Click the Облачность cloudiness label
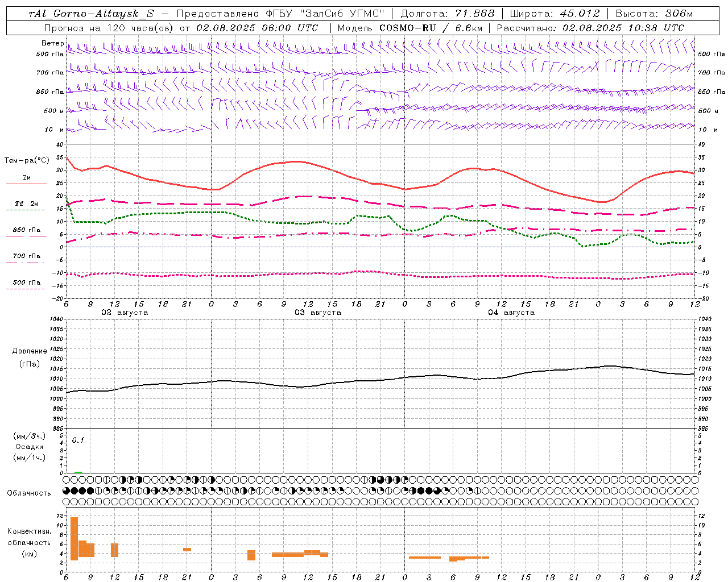 point(29,493)
